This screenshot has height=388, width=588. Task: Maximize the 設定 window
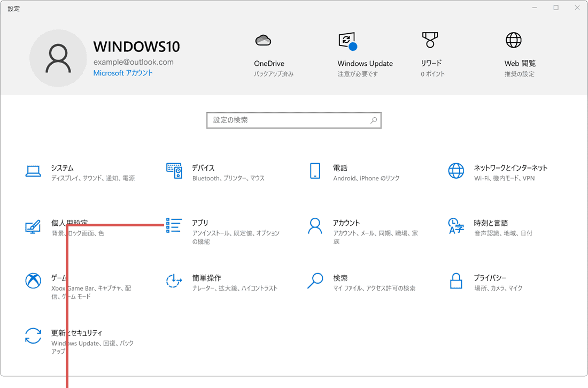556,8
